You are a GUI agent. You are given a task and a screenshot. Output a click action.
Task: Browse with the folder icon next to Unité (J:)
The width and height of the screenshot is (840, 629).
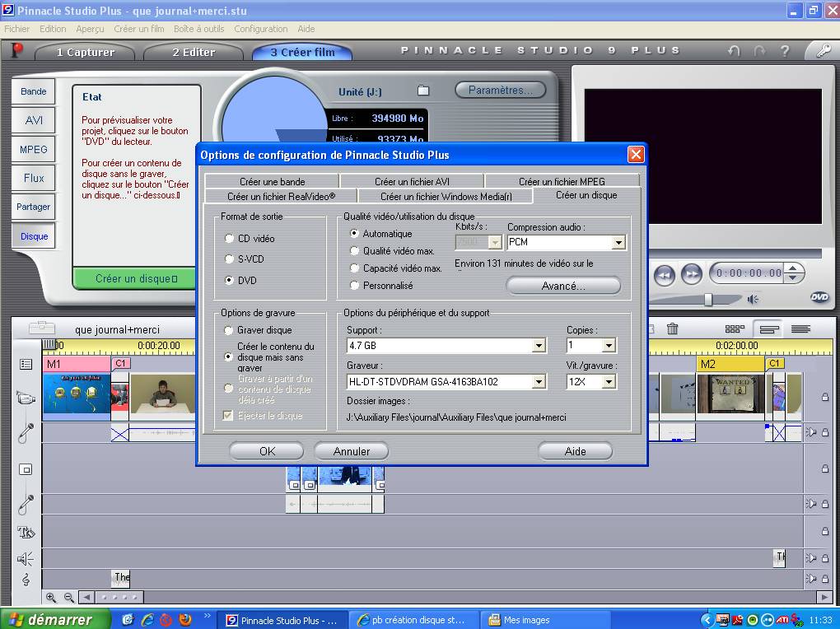(x=423, y=91)
